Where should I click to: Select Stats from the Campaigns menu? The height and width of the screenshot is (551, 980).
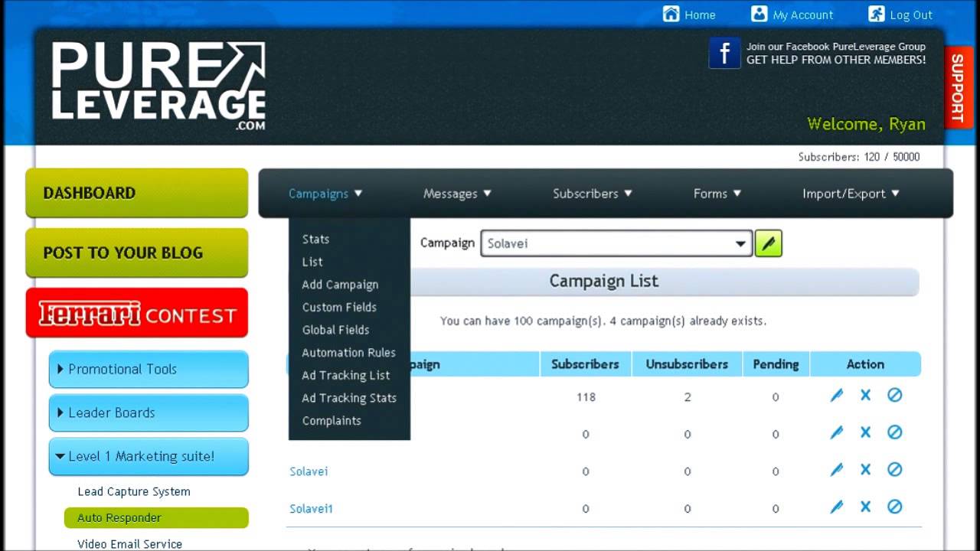point(315,239)
